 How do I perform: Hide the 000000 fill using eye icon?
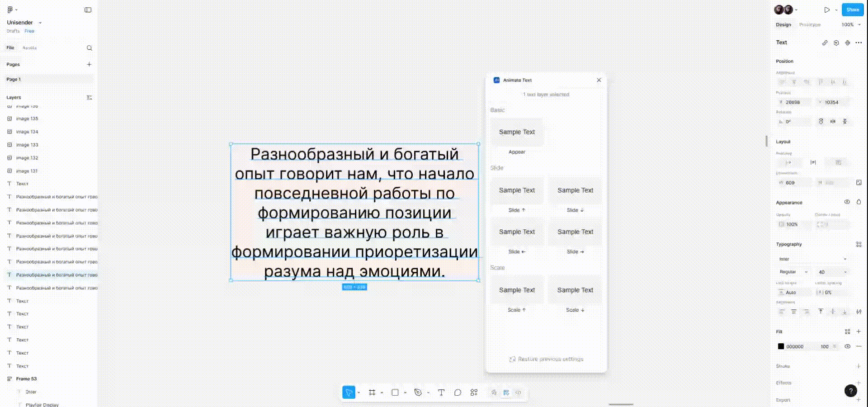(x=847, y=346)
